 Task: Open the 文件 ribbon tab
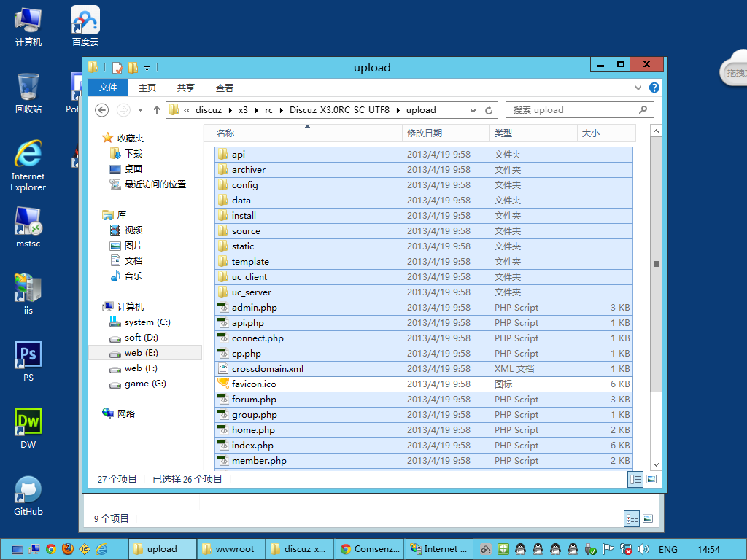pos(108,87)
